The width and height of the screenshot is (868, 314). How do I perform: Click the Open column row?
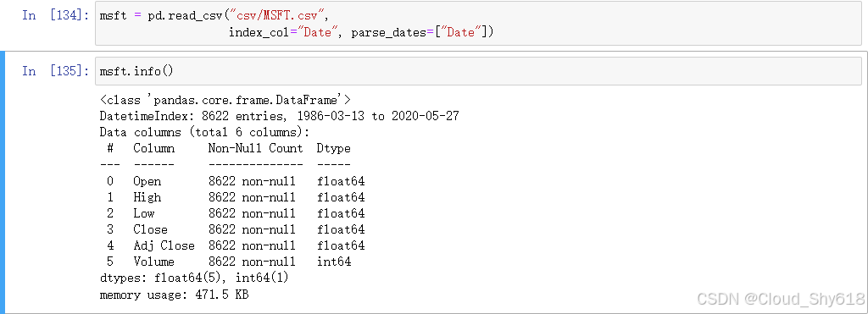point(235,181)
